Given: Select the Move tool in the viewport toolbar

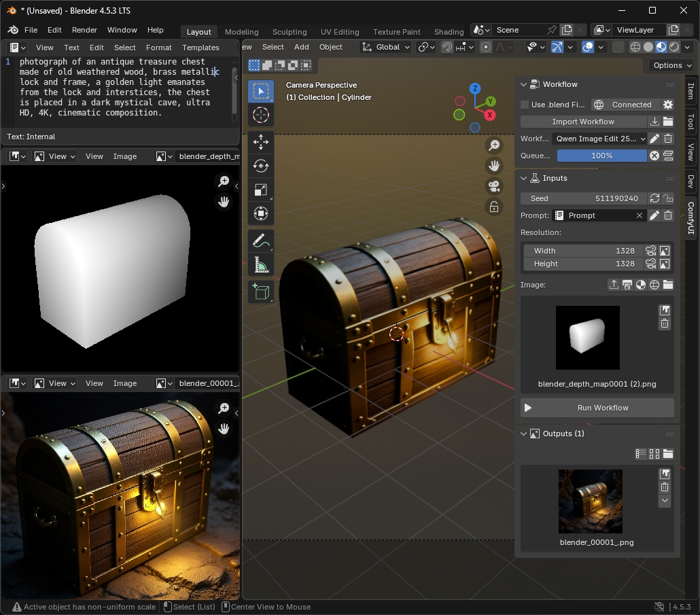Looking at the screenshot, I should click(x=261, y=142).
